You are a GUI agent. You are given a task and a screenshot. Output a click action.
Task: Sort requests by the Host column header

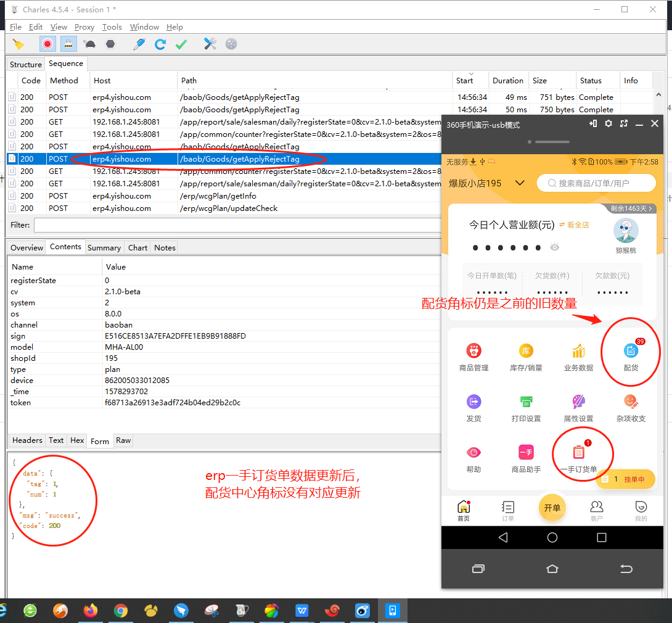point(133,81)
